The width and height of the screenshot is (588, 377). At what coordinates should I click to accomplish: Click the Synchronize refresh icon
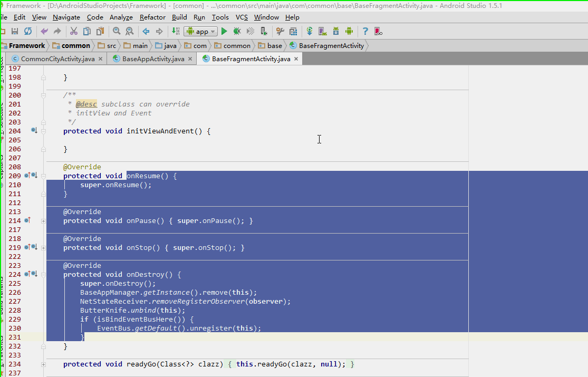point(28,31)
